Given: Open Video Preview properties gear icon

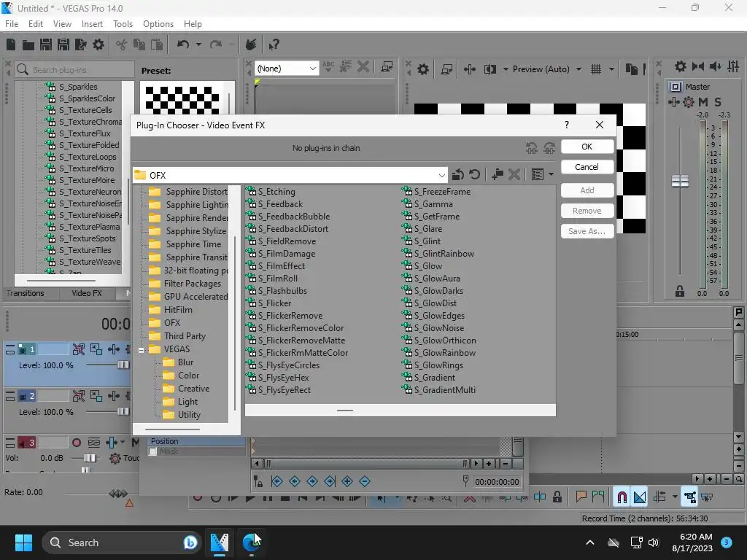Looking at the screenshot, I should tap(422, 69).
